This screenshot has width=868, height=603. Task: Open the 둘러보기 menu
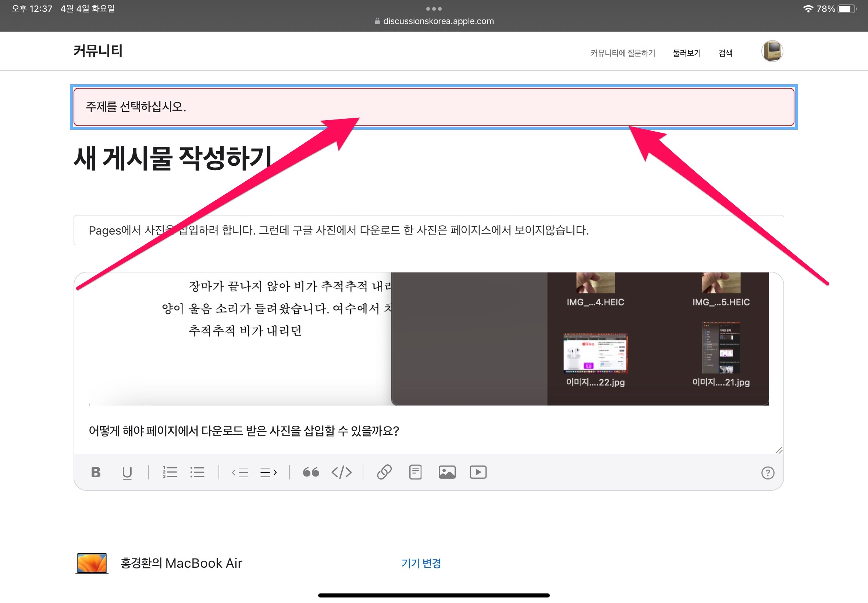(687, 53)
